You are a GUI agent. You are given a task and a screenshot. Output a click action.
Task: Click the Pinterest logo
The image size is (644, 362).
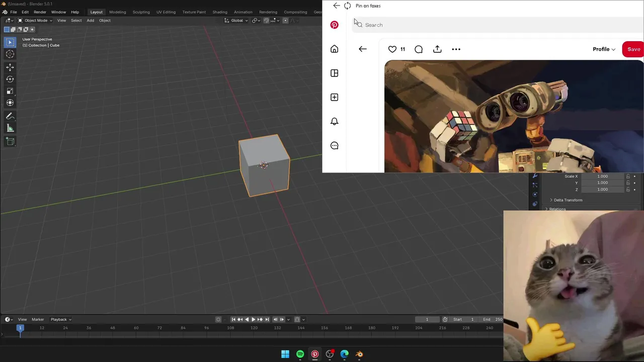click(334, 25)
